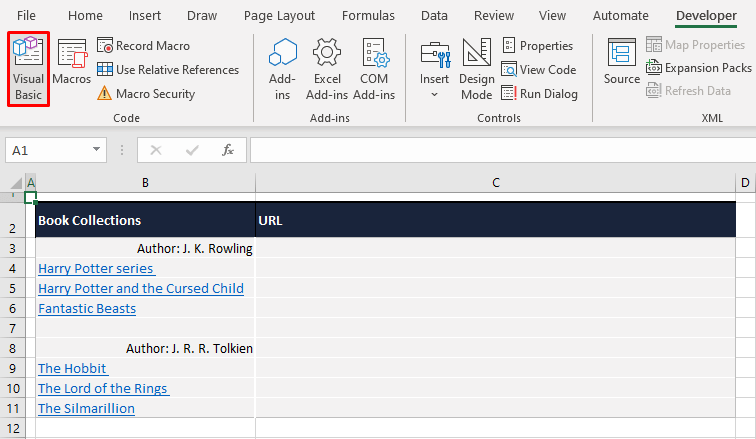Switch to the Data tab
The image size is (756, 439).
point(434,15)
